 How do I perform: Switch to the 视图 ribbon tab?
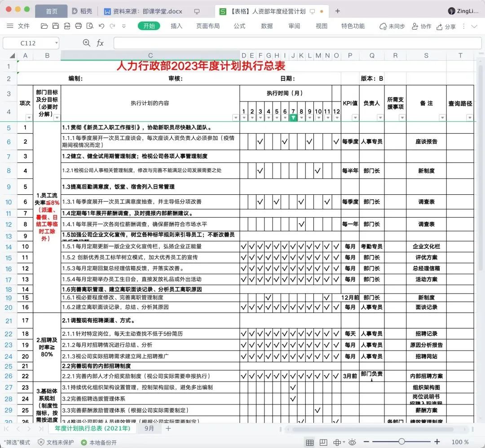[322, 26]
